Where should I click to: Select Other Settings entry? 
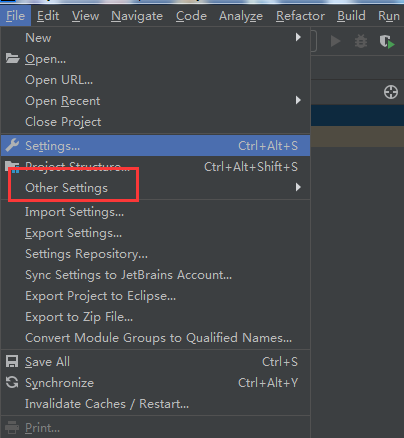[155, 188]
